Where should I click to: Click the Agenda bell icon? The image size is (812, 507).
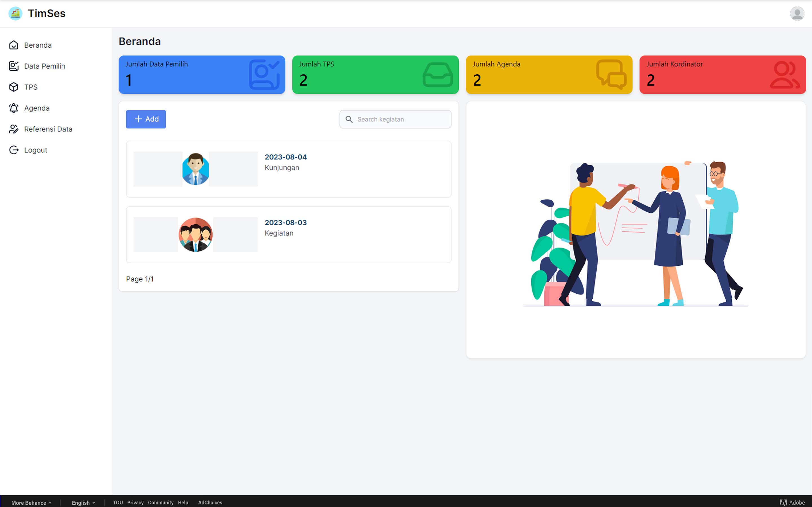click(14, 108)
